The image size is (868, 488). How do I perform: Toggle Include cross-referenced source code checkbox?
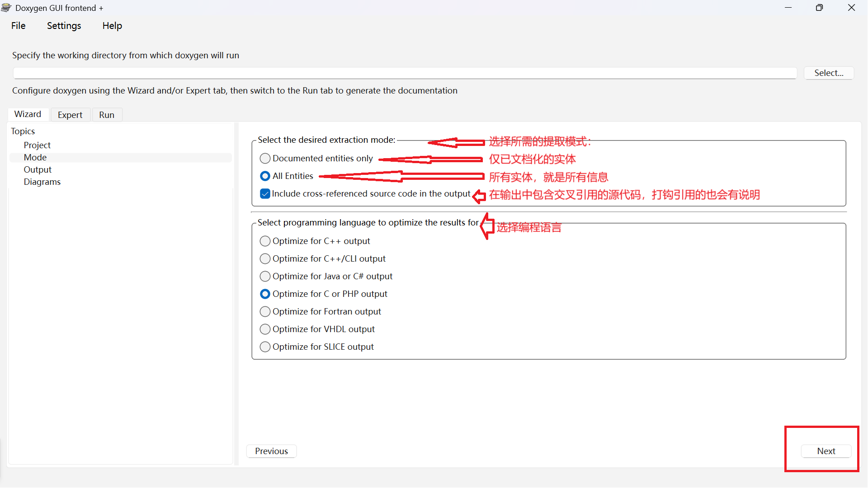(x=265, y=194)
